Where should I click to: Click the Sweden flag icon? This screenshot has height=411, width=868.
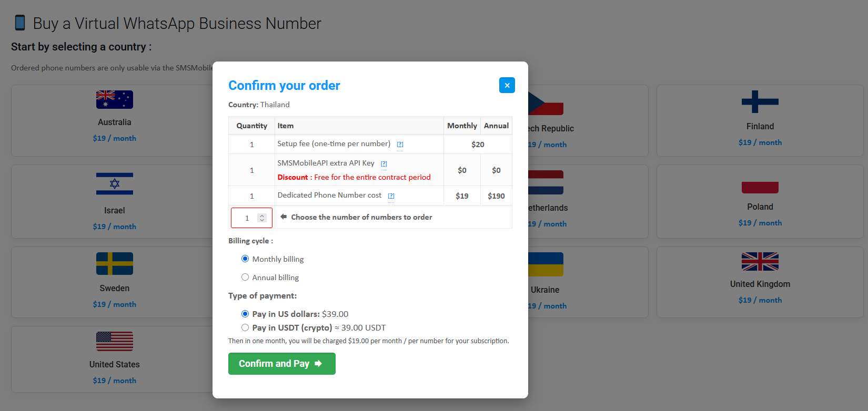click(x=115, y=264)
